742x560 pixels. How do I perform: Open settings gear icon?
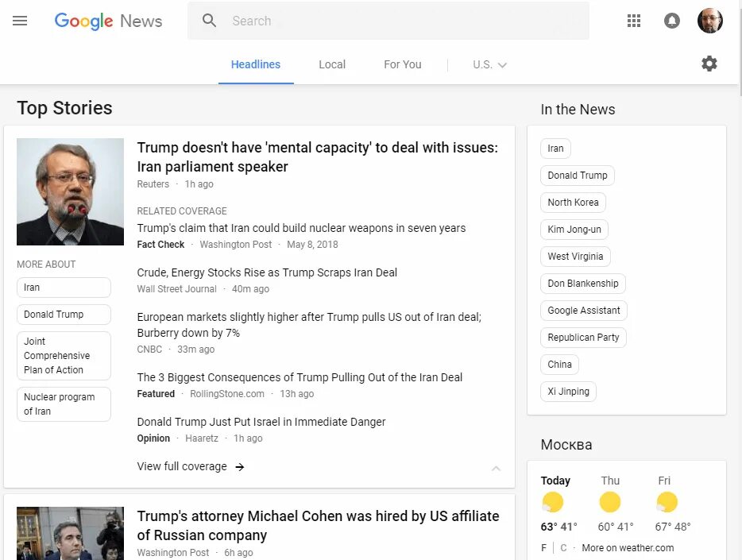(709, 64)
